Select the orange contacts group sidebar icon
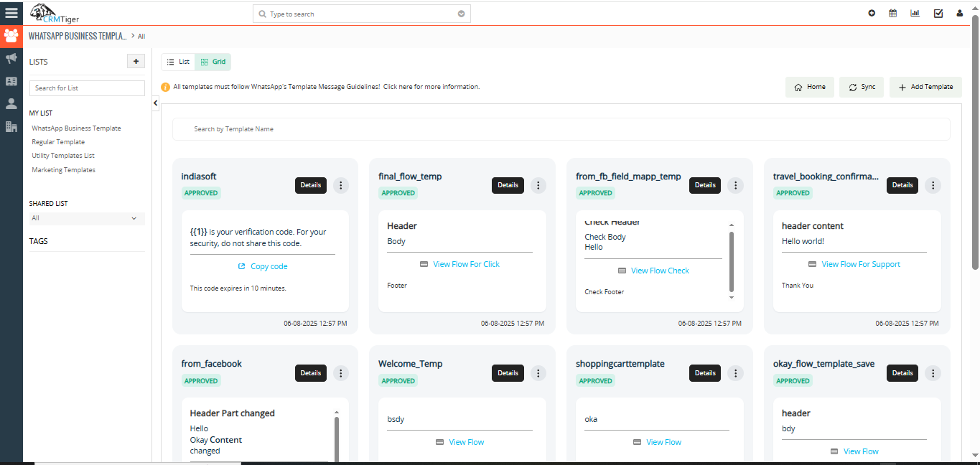 point(11,35)
